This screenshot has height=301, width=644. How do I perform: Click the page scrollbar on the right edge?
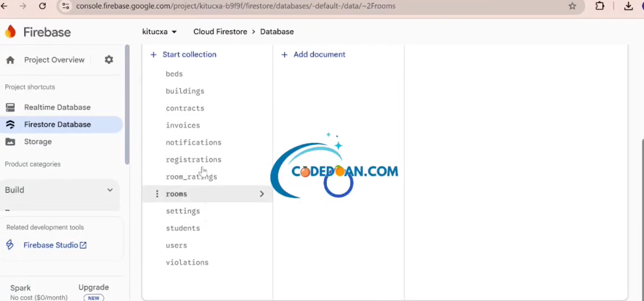643,220
